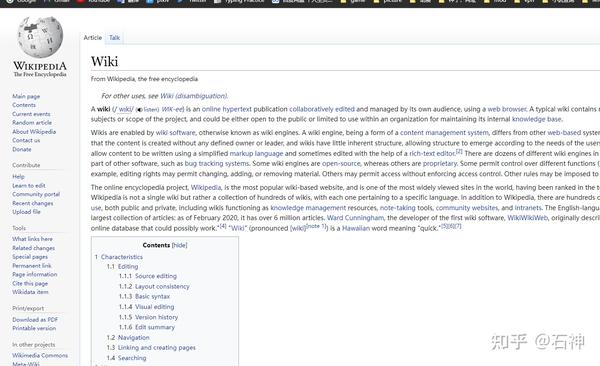600x366 pixels.
Task: Open the proprietary link
Action: 440,163
